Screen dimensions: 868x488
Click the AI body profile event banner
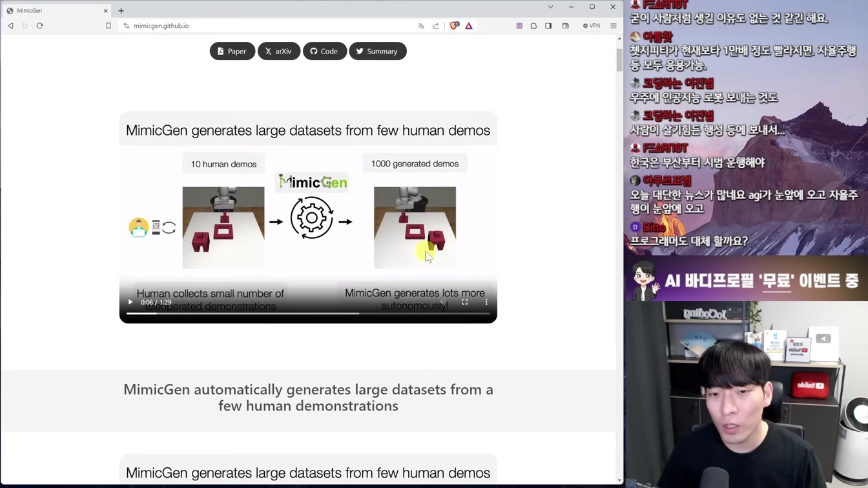pos(746,280)
